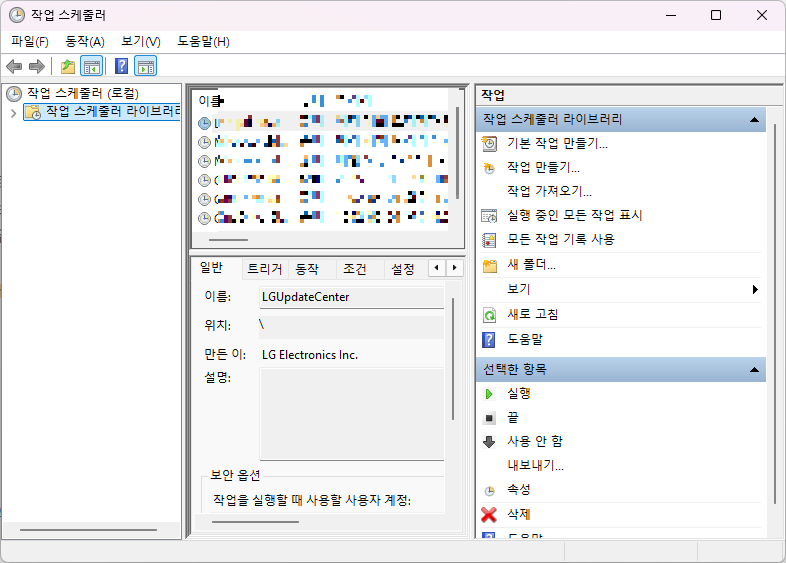Viewport: 786px width, 563px height.
Task: Click 속성 action text
Action: 518,490
